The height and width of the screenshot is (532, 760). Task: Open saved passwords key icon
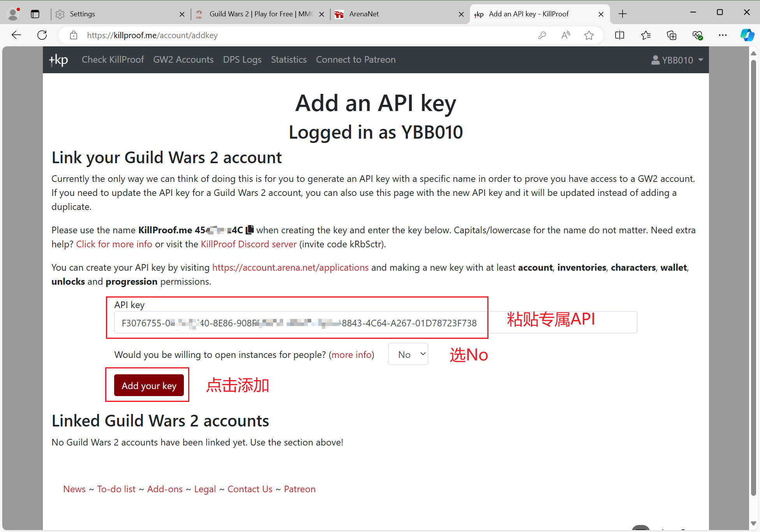point(542,35)
